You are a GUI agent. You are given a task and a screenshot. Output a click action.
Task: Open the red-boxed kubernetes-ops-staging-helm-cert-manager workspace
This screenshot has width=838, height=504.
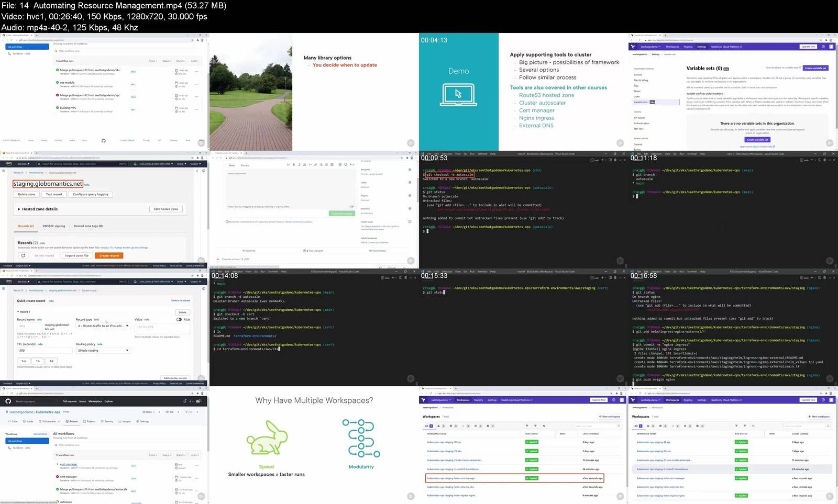click(x=451, y=478)
